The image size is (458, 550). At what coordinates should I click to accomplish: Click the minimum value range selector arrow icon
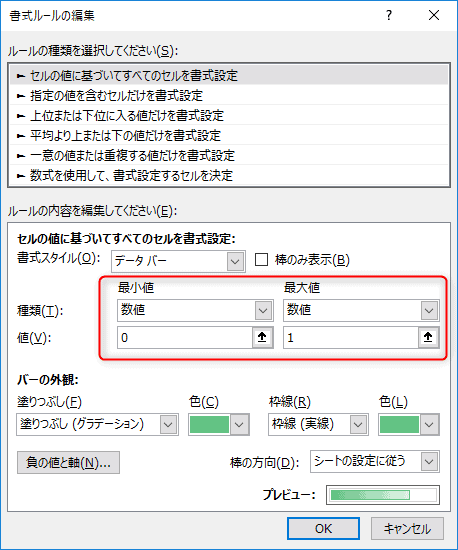[262, 337]
